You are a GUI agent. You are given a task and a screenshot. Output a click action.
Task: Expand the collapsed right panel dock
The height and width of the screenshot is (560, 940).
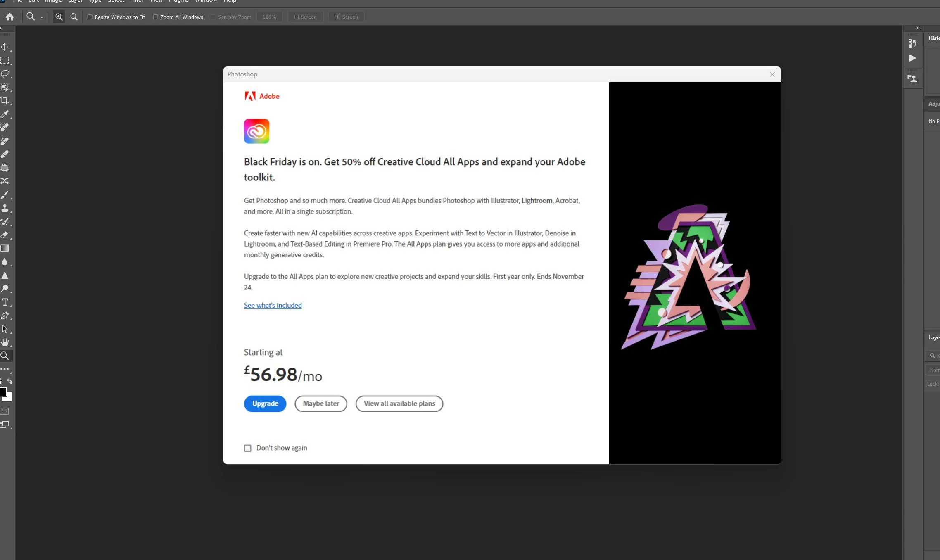tap(918, 28)
